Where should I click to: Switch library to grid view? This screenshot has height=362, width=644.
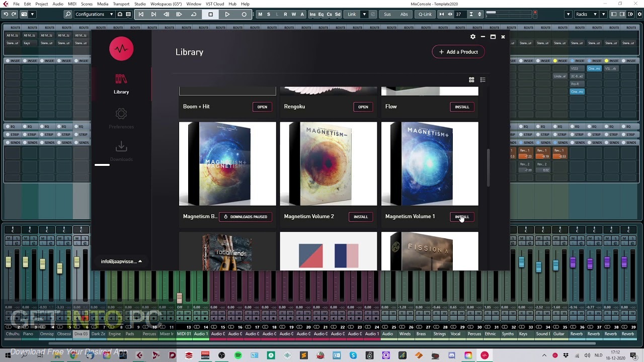coord(471,79)
